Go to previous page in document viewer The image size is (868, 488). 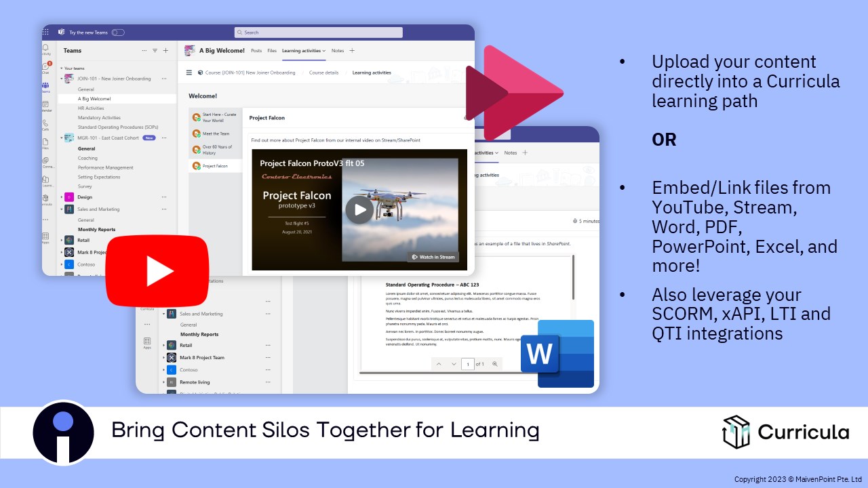[x=439, y=364]
